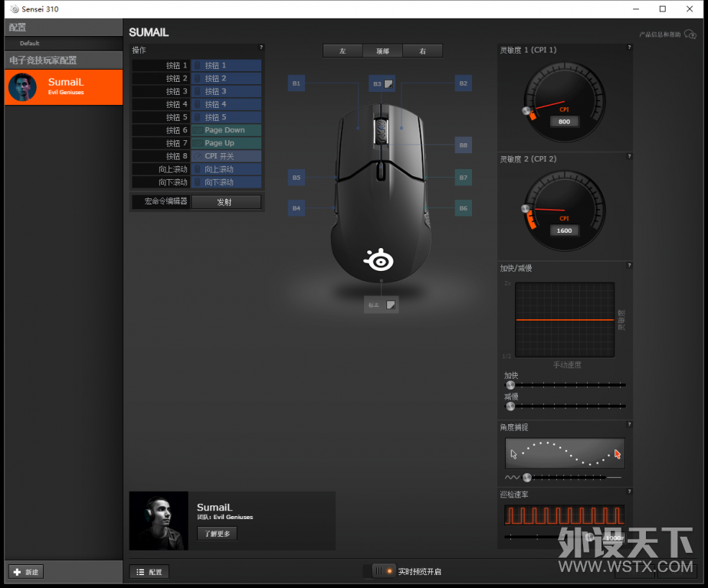Screen dimensions: 708x588
Task: Toggle the 实时预览开启 live preview switch
Action: (x=383, y=571)
